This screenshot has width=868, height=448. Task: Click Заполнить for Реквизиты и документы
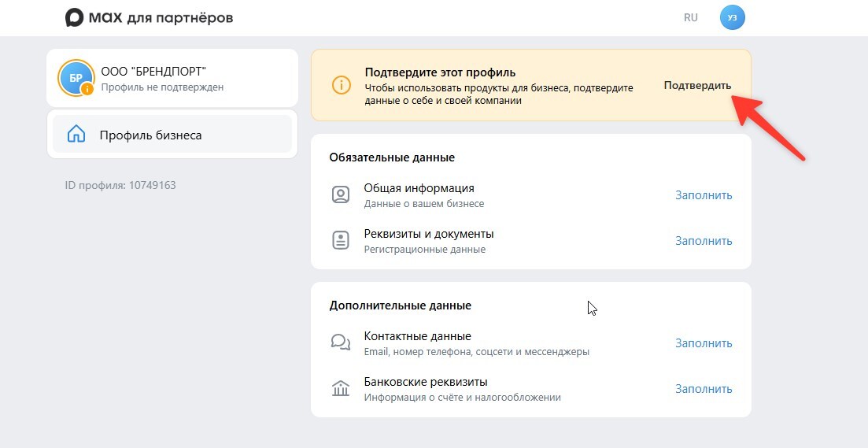tap(704, 241)
